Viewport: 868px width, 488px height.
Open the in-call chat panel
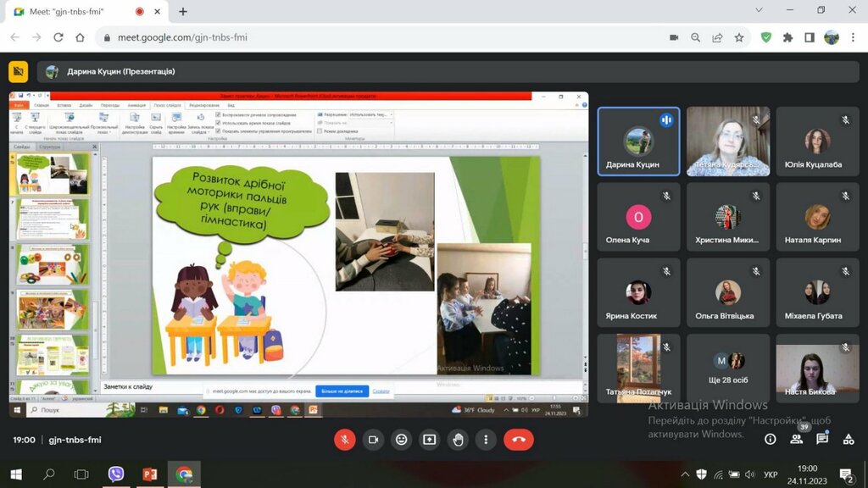(822, 439)
